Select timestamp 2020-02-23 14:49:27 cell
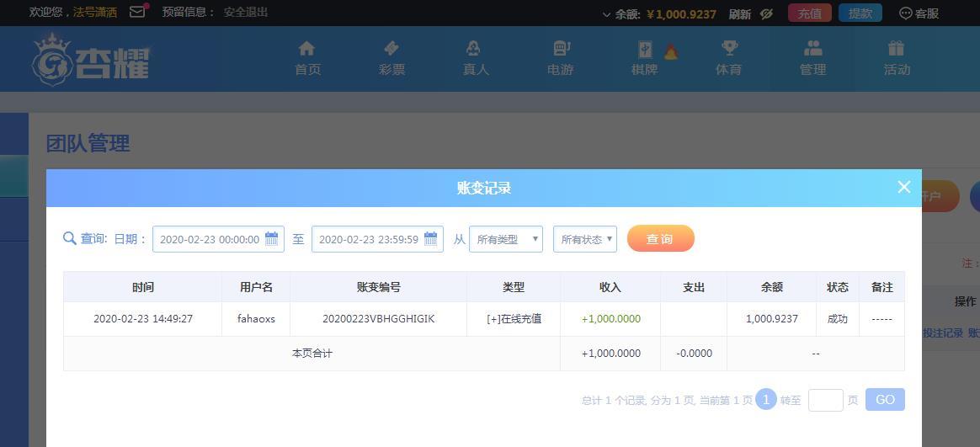980x447 pixels. coord(143,319)
